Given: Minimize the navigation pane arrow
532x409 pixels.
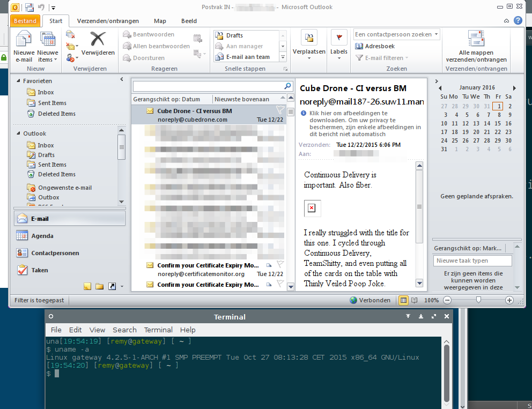Looking at the screenshot, I should tap(121, 79).
